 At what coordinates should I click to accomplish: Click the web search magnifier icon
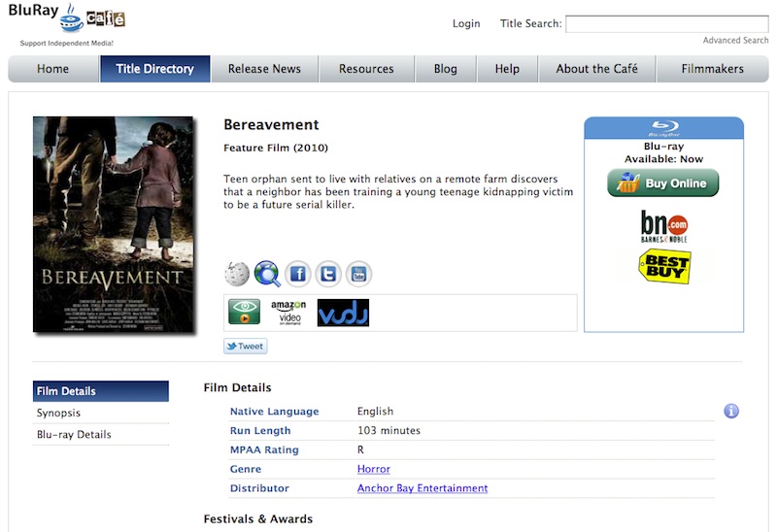[267, 275]
